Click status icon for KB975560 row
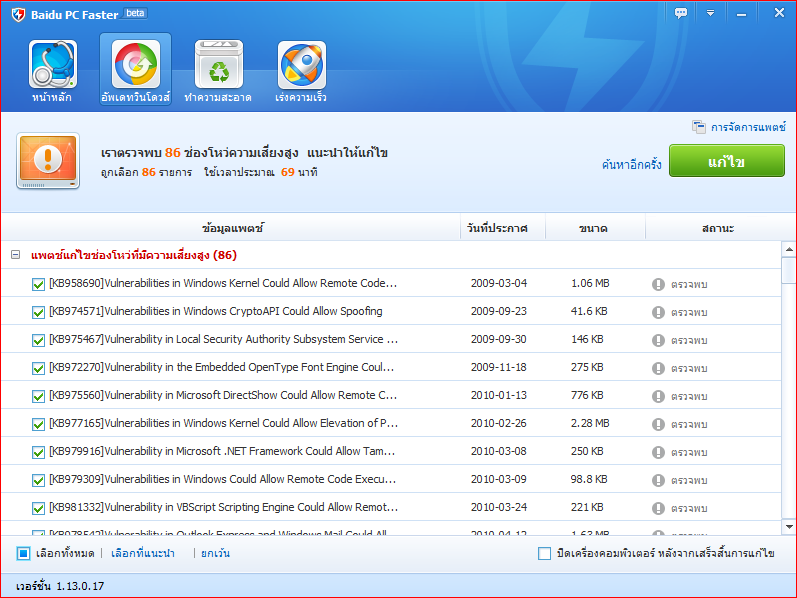The height and width of the screenshot is (598, 797). pos(658,396)
